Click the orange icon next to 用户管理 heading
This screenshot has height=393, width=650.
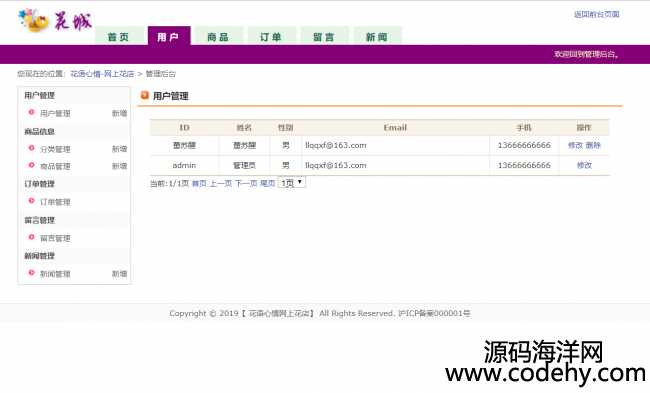[x=145, y=95]
